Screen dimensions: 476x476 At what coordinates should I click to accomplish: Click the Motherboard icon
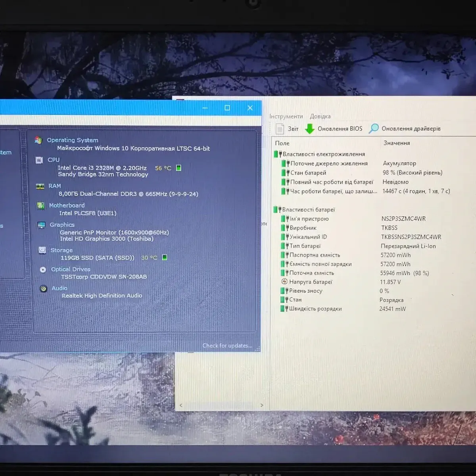(40, 205)
